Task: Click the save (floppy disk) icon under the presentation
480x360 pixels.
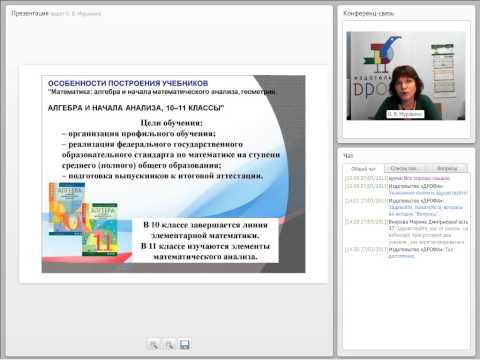Action: tap(184, 344)
